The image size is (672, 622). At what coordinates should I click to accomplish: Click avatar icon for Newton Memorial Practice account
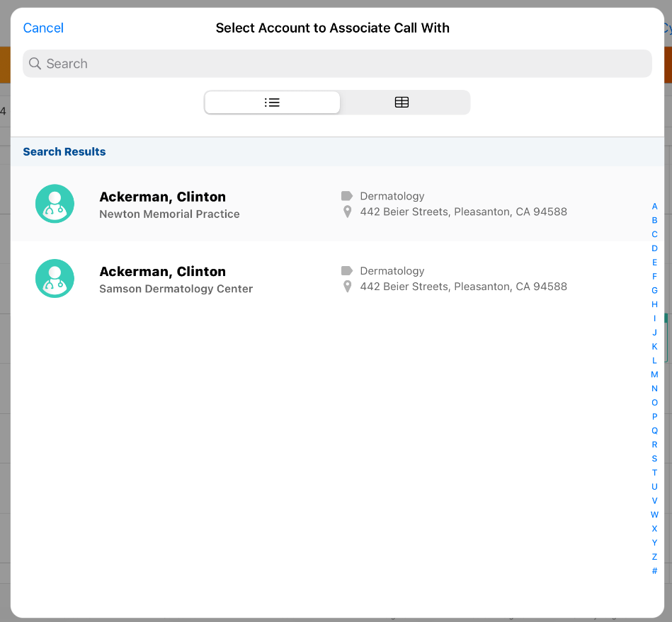click(x=55, y=204)
